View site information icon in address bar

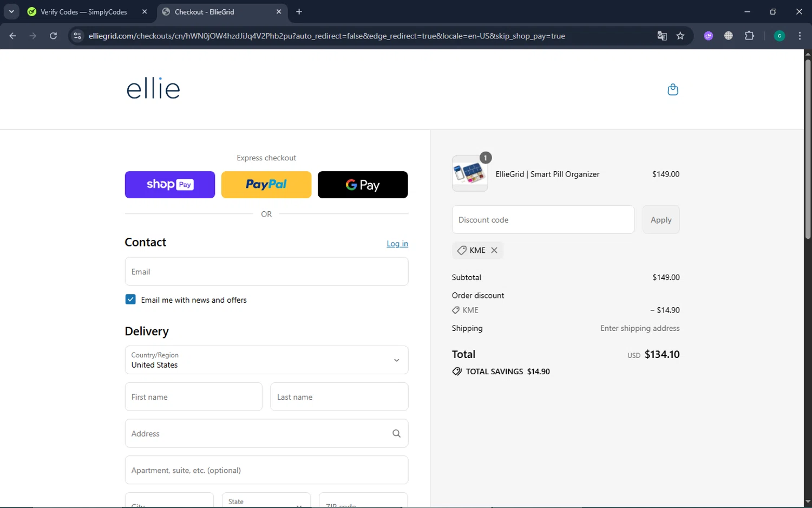pyautogui.click(x=77, y=36)
